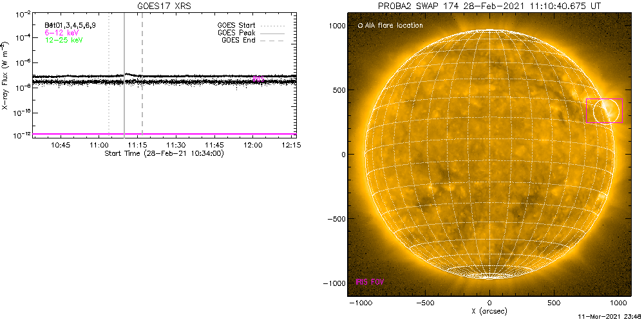Image resolution: width=644 pixels, height=322 pixels.
Task: Select the "GOES Start" legend entry
Action: pos(236,25)
